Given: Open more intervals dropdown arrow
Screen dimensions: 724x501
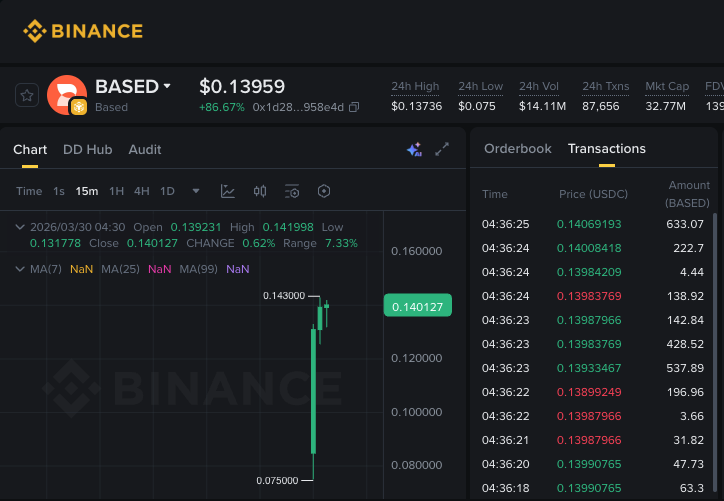Looking at the screenshot, I should click(196, 191).
